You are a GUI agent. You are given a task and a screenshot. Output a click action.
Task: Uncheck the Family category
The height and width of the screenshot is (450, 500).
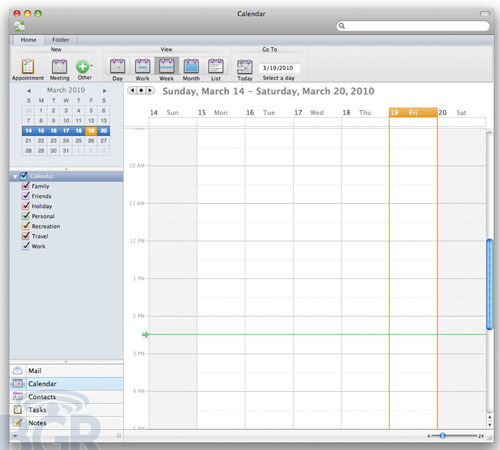[26, 186]
